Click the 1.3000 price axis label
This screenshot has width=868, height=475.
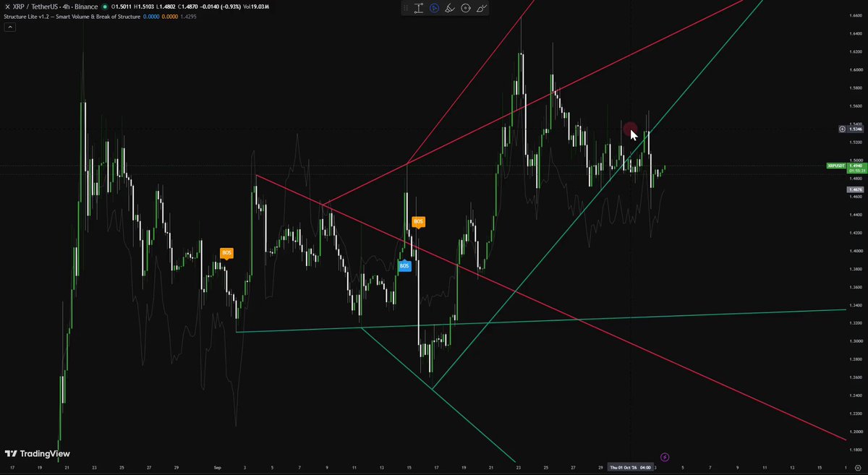coord(856,341)
